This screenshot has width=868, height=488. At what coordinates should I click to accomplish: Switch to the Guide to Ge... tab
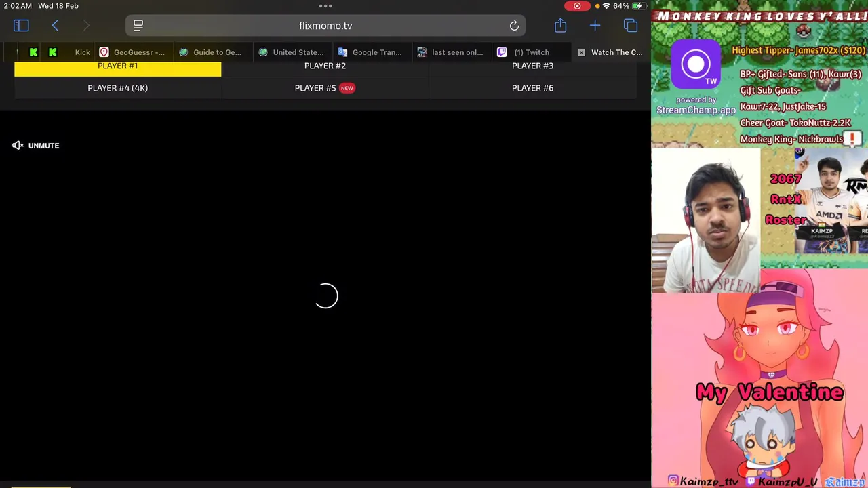coord(212,52)
